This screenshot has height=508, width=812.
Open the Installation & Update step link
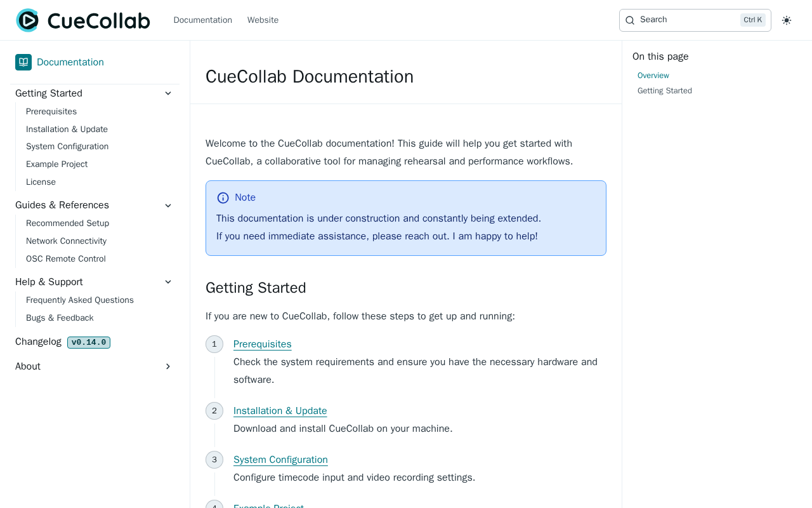(280, 411)
